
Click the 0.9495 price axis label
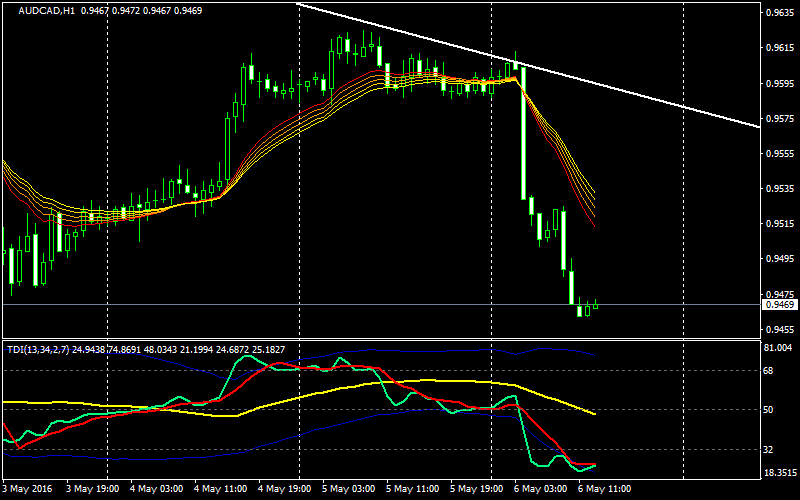[779, 259]
